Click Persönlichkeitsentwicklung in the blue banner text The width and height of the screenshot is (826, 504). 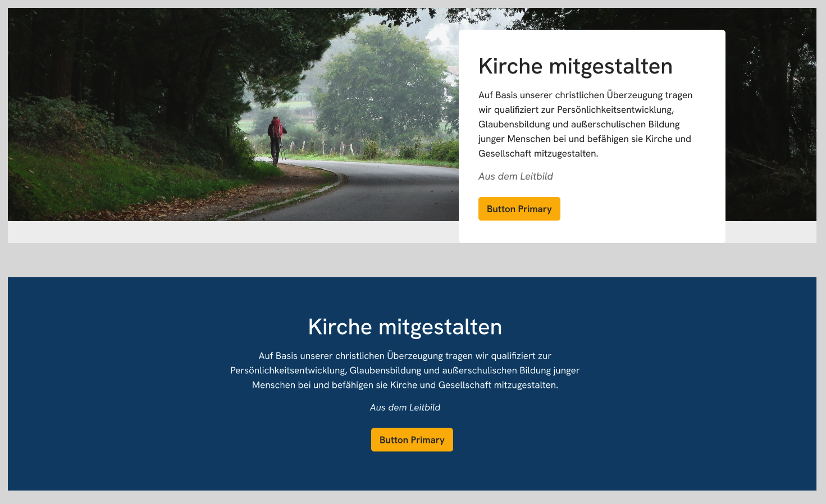point(288,370)
